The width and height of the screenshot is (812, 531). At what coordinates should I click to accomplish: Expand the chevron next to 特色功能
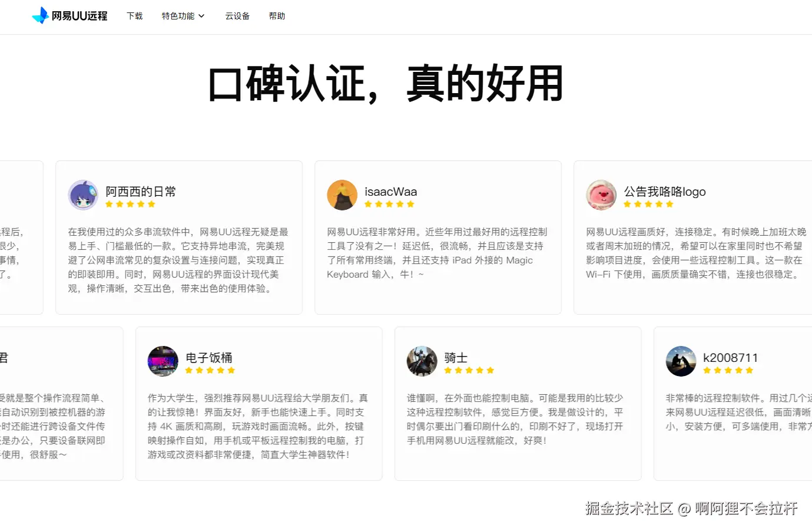(x=201, y=16)
